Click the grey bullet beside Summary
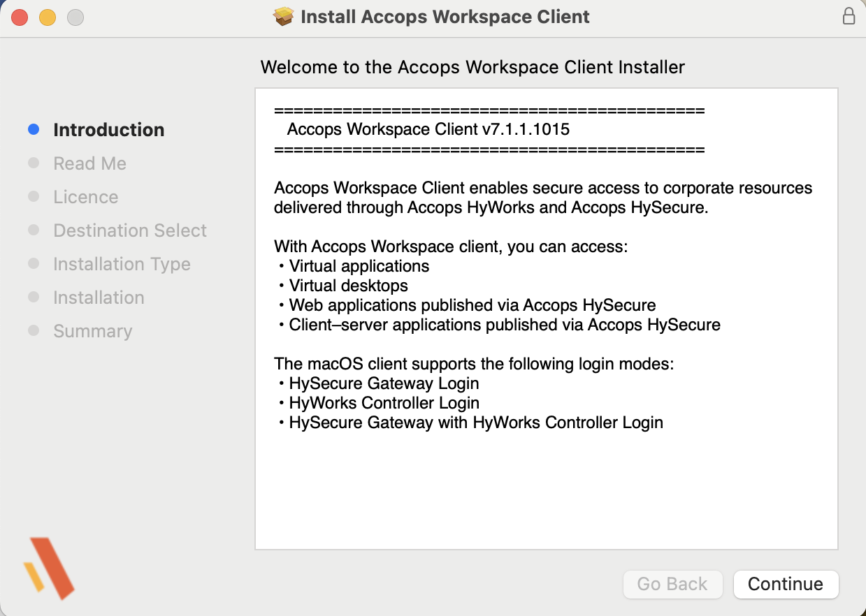Viewport: 866px width, 616px height. click(34, 331)
